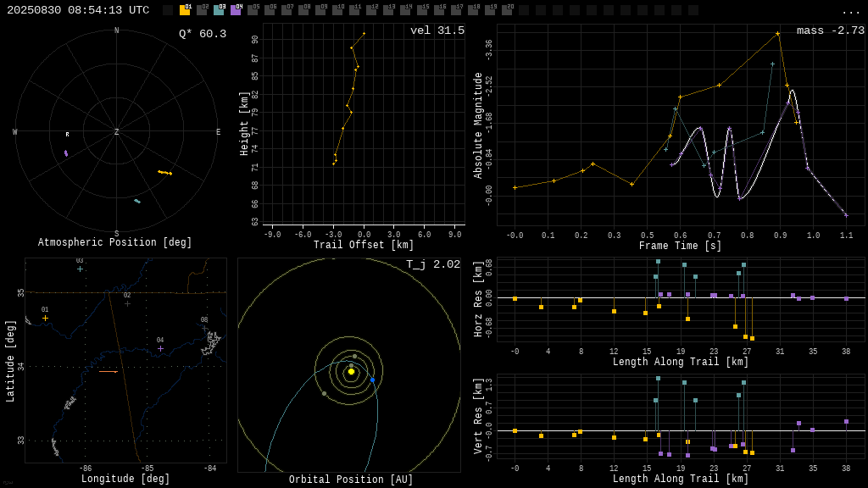Viewport: 868px width, 488px height.
Task: Click the yellow Sun in orbital plot
Action: (x=351, y=371)
